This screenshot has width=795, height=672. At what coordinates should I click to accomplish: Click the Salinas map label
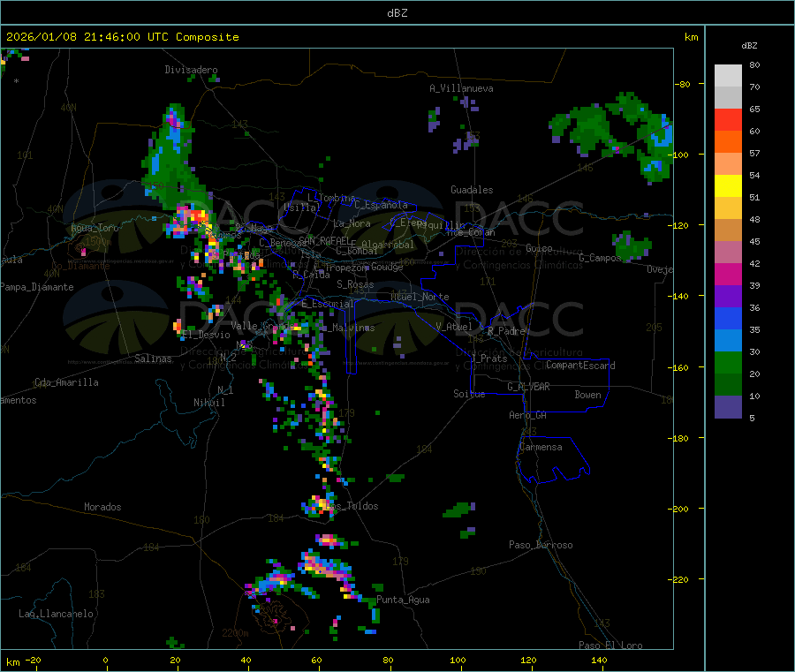[153, 359]
